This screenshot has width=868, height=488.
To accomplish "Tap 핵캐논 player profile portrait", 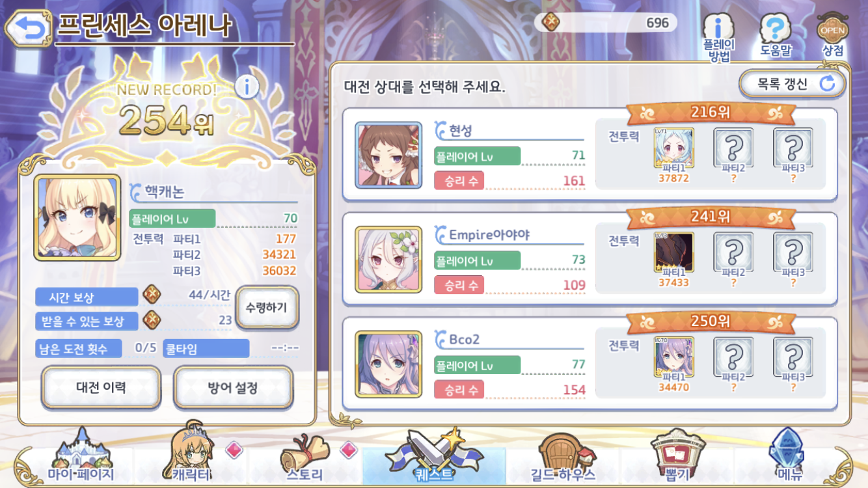I will [x=77, y=218].
